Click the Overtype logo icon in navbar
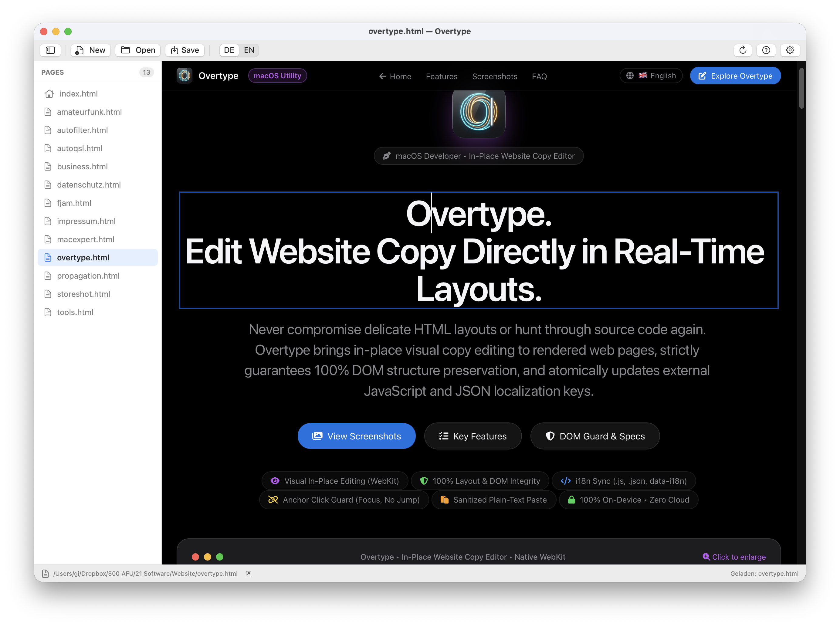This screenshot has width=840, height=627. [185, 76]
